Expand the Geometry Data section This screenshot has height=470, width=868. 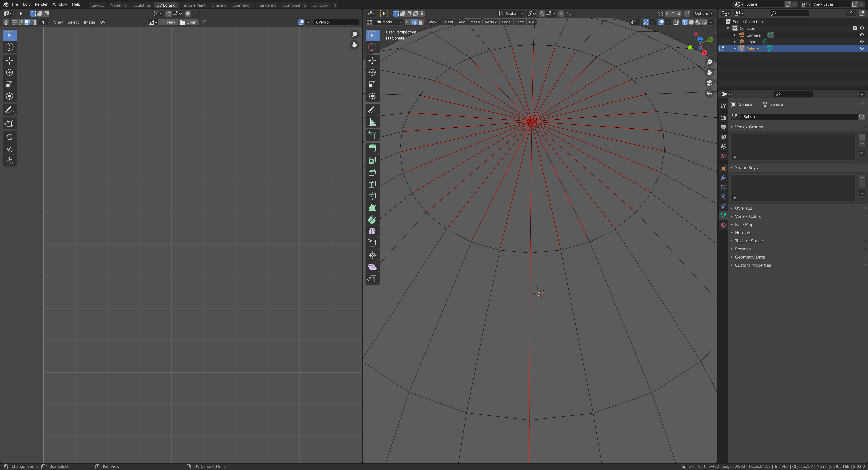pyautogui.click(x=750, y=257)
